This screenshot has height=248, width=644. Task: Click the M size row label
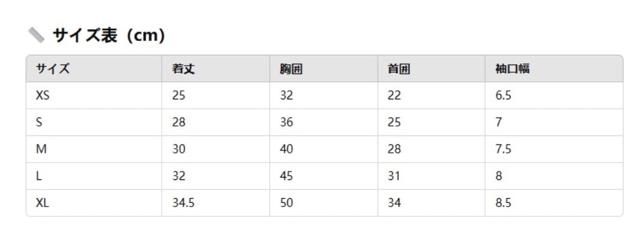41,149
